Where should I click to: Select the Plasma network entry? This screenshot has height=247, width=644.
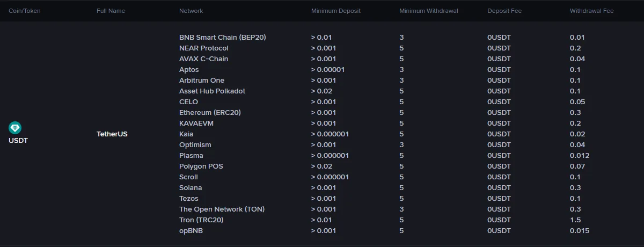pos(191,156)
